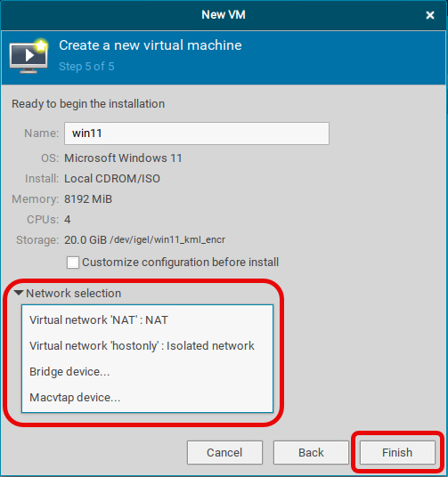Click the Finish button

(397, 453)
